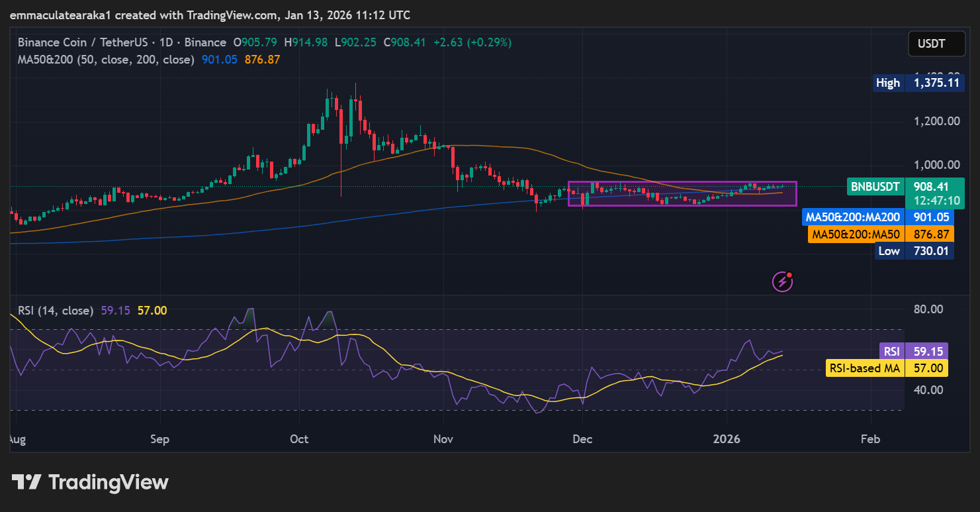This screenshot has height=512, width=980.
Task: Click the red notification dot on the lightning icon
Action: point(789,275)
